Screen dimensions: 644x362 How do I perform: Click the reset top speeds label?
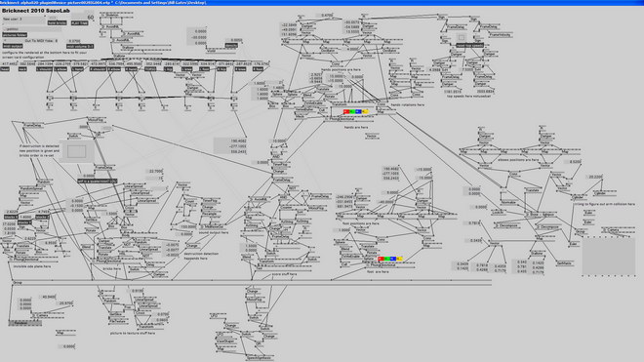pyautogui.click(x=469, y=45)
